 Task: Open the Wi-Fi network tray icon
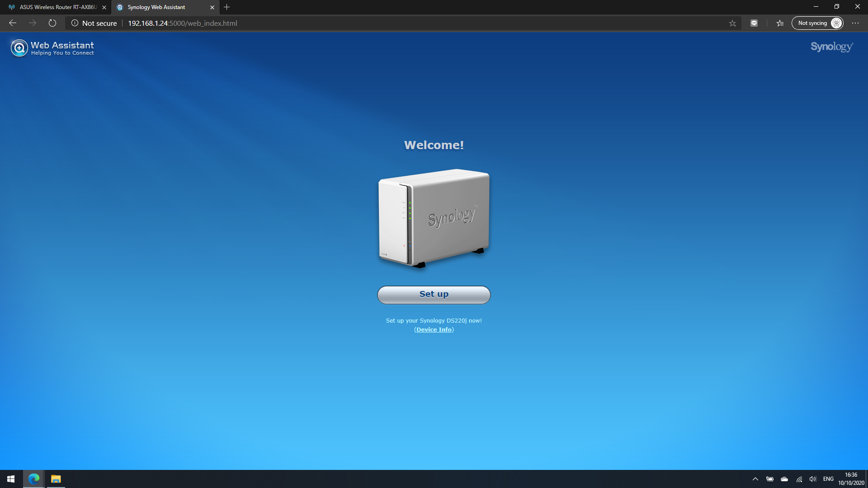click(799, 479)
